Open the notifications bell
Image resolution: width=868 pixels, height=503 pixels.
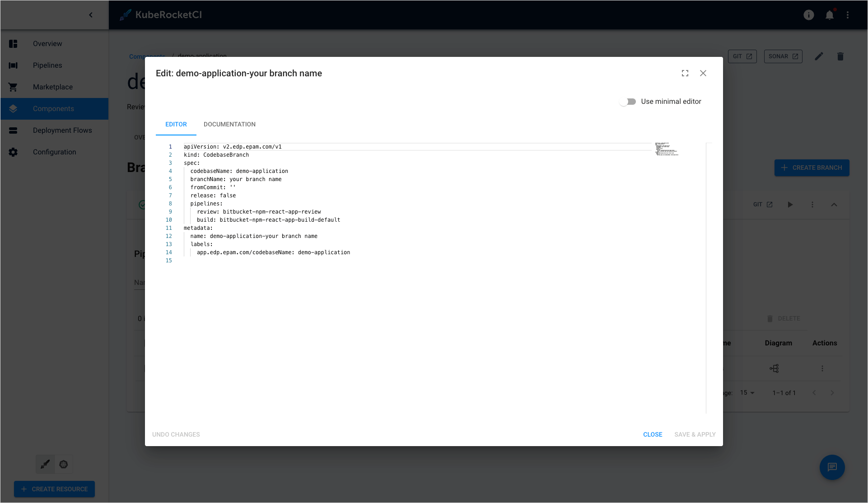pos(830,15)
